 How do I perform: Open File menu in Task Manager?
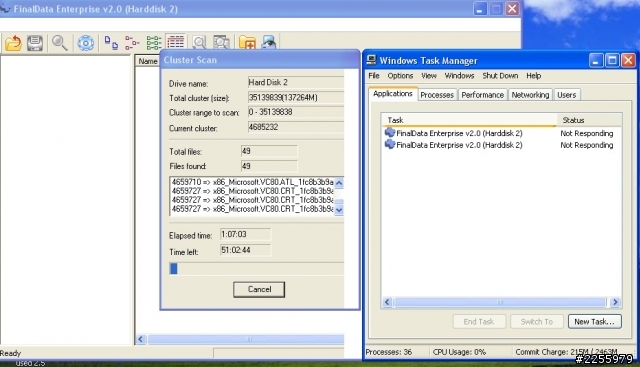pos(374,76)
